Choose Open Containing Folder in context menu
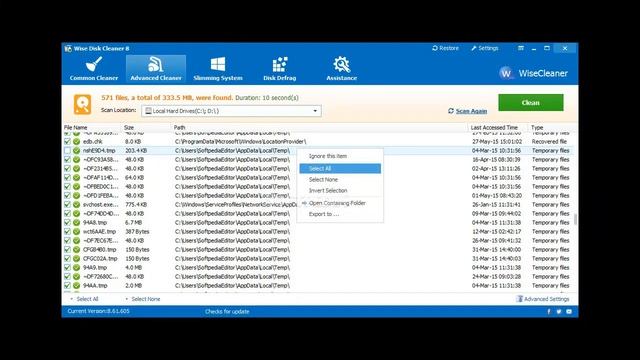The width and height of the screenshot is (640, 360). (x=340, y=203)
